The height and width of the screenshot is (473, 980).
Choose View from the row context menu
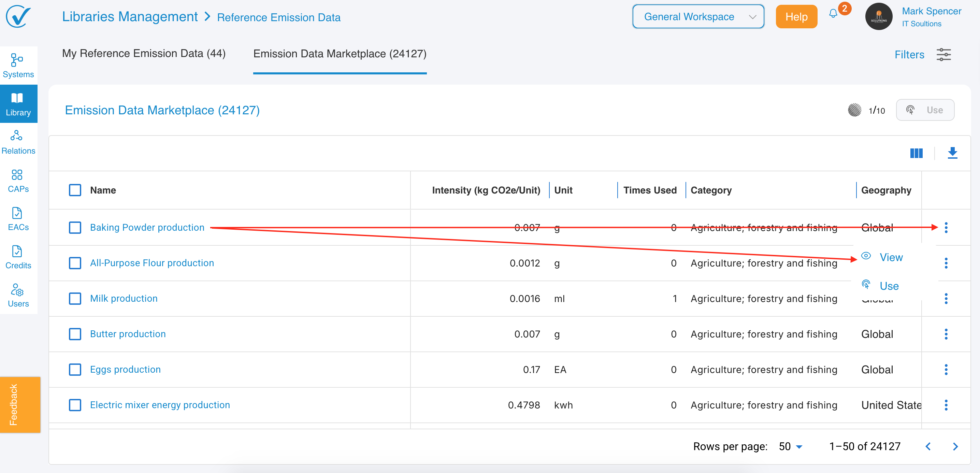tap(890, 257)
